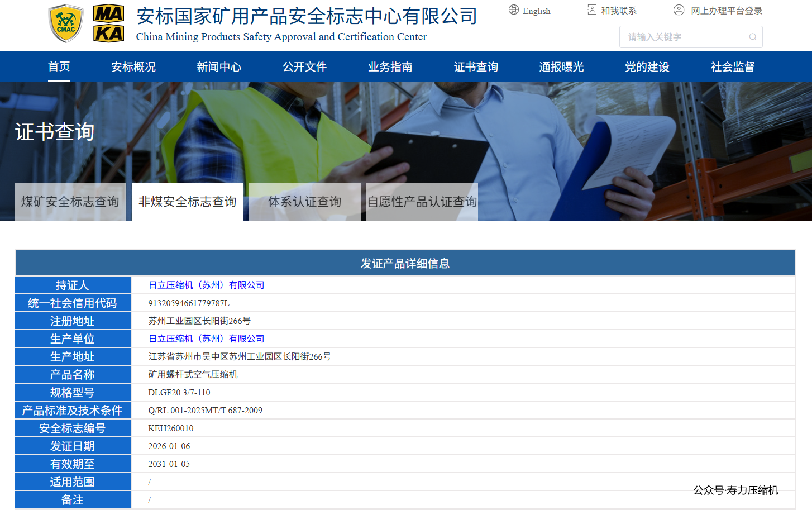Select 业务指南 in the navigation bar

pos(390,67)
